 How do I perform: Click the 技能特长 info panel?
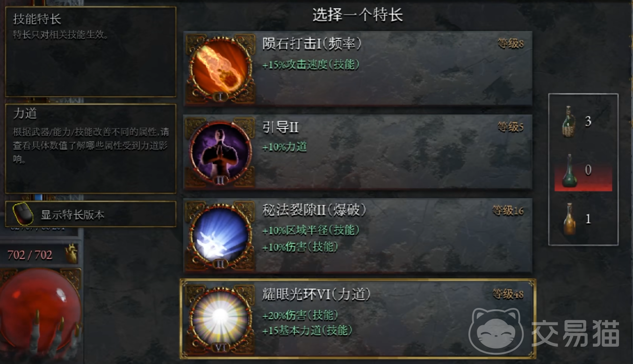point(91,52)
